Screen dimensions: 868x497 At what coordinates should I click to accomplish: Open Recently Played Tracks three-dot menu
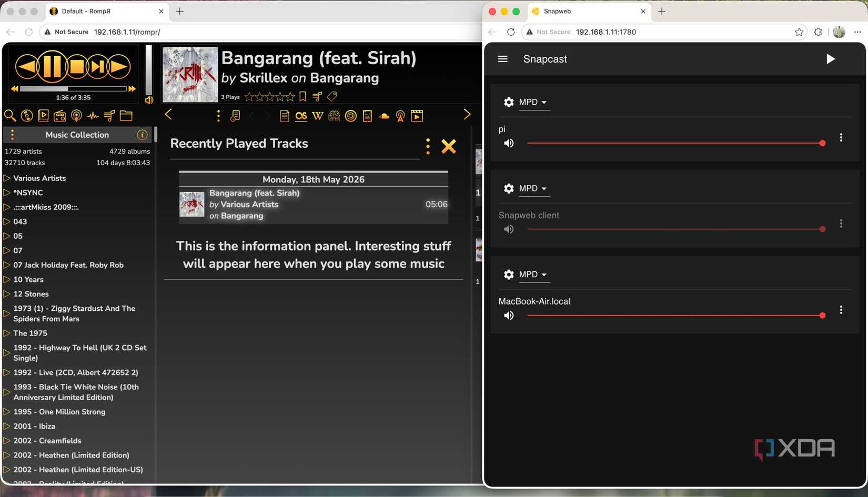[428, 146]
